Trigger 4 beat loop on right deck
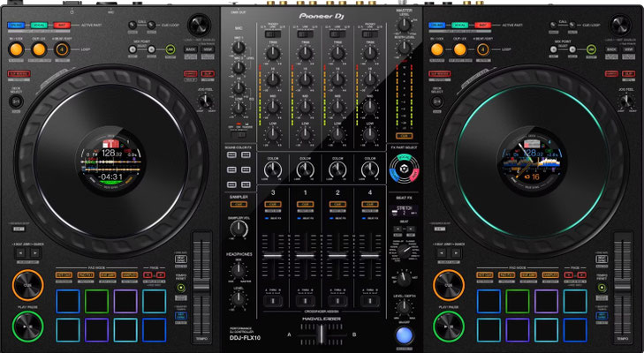Screen dimensions: 644x353 tap(483, 49)
